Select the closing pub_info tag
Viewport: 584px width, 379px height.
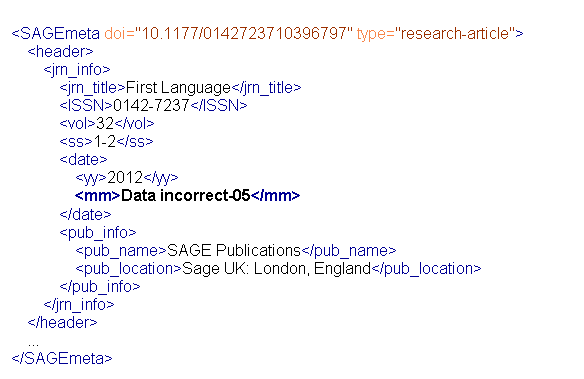(x=100, y=287)
